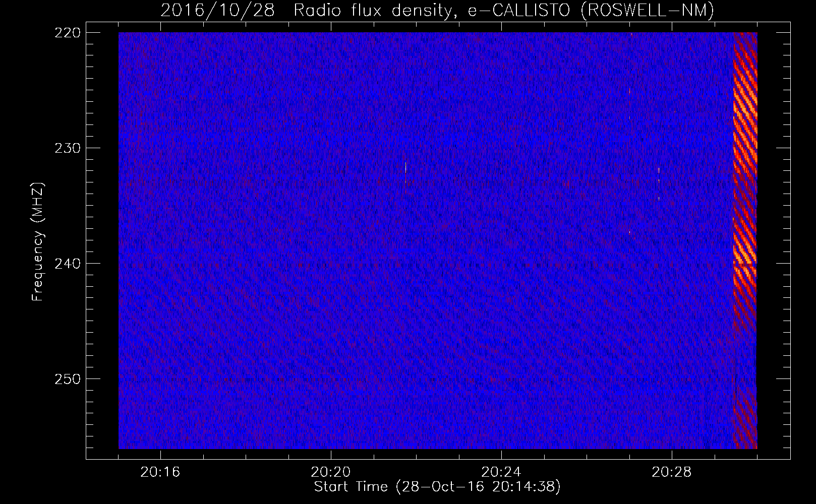Click the 230 frequency tick label
This screenshot has height=504, width=816.
coord(67,148)
